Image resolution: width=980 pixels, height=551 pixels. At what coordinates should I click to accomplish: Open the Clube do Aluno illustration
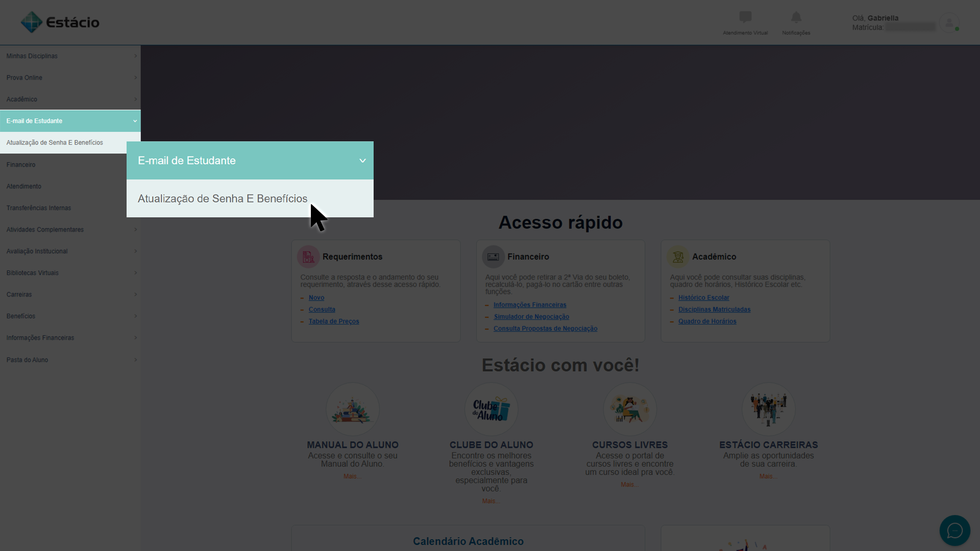pyautogui.click(x=491, y=409)
